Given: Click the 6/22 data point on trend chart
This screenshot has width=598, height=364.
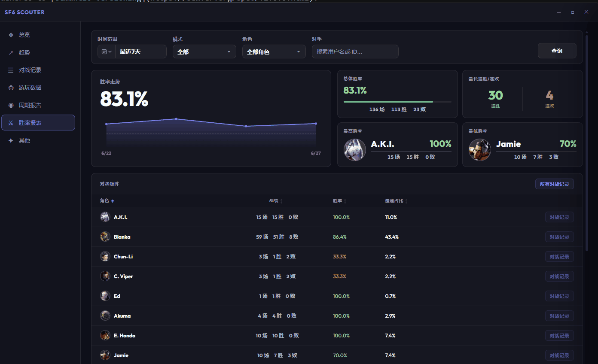Looking at the screenshot, I should tap(107, 124).
